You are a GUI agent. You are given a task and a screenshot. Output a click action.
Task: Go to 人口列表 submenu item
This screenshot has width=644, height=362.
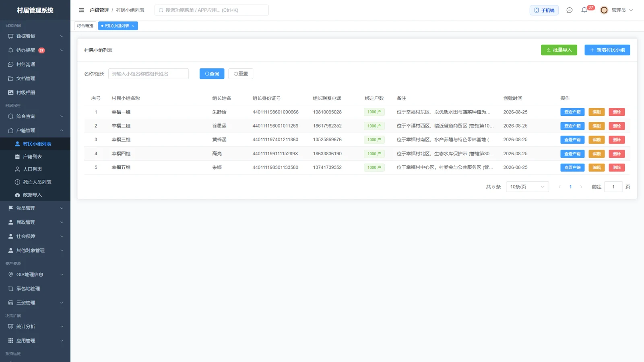pyautogui.click(x=35, y=169)
